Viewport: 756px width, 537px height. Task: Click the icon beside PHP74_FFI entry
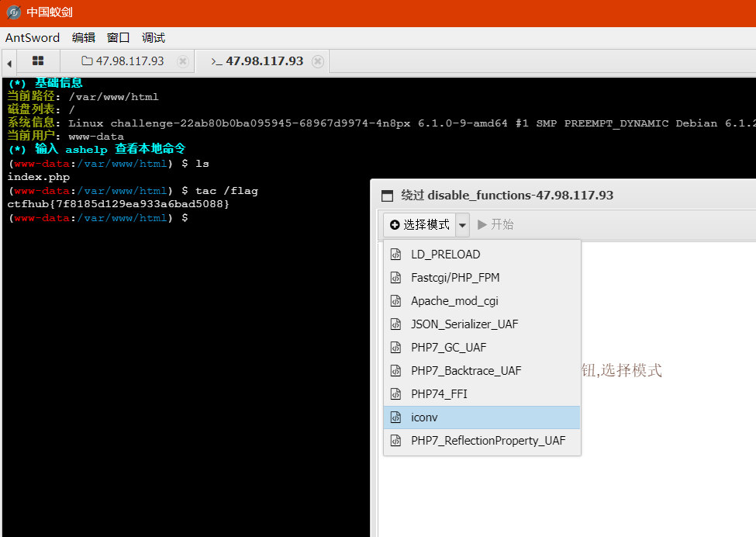pos(395,393)
